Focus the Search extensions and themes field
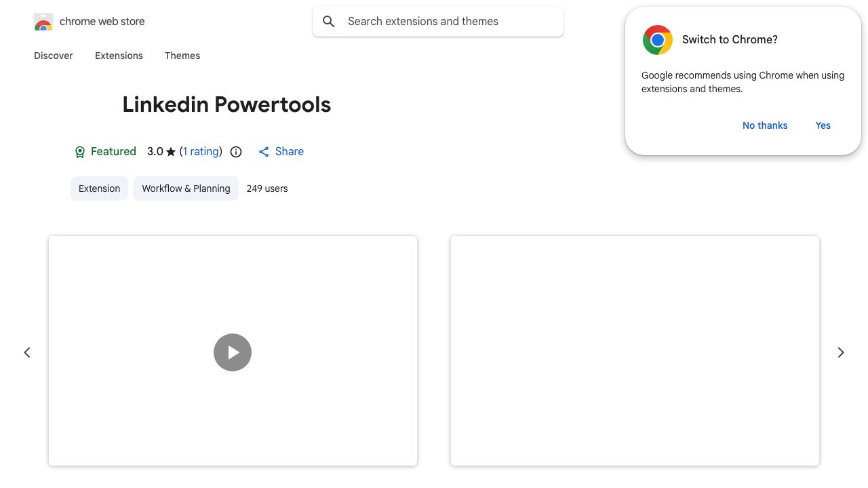This screenshot has width=868, height=488. pyautogui.click(x=438, y=22)
